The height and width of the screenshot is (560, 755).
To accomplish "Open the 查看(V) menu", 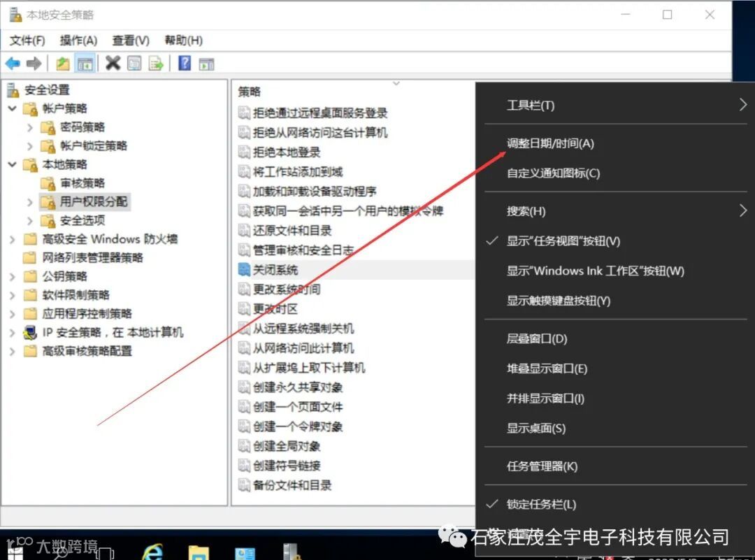I will [131, 41].
